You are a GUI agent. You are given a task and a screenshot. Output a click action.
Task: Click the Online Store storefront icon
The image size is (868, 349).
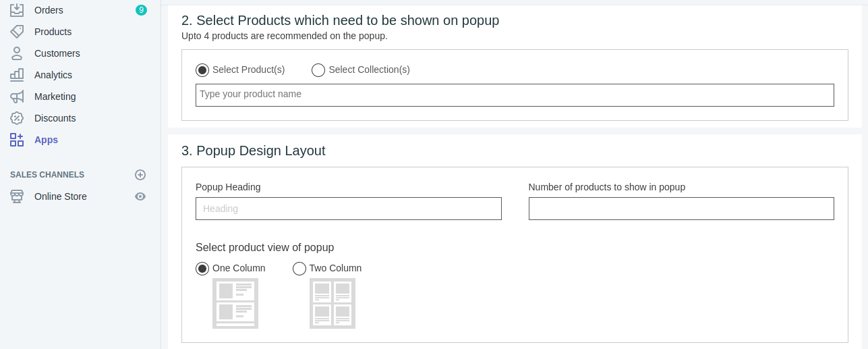[x=17, y=196]
